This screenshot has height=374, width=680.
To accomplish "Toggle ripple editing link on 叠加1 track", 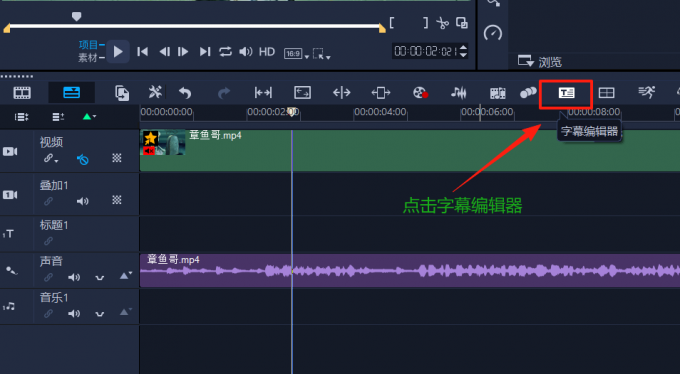I will [49, 201].
